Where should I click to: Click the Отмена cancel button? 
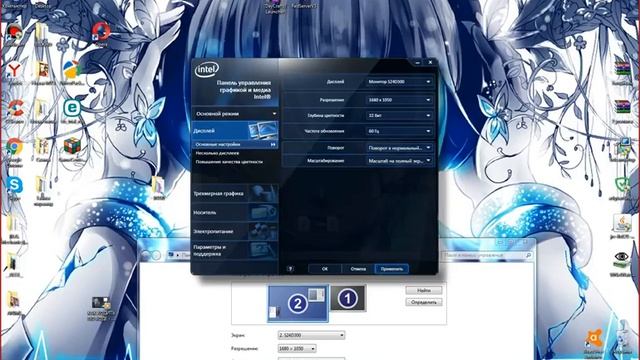tap(358, 269)
